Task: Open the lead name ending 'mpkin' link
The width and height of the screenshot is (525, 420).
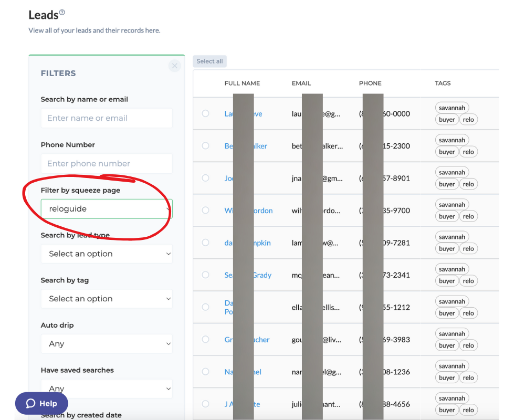Action: pos(247,243)
